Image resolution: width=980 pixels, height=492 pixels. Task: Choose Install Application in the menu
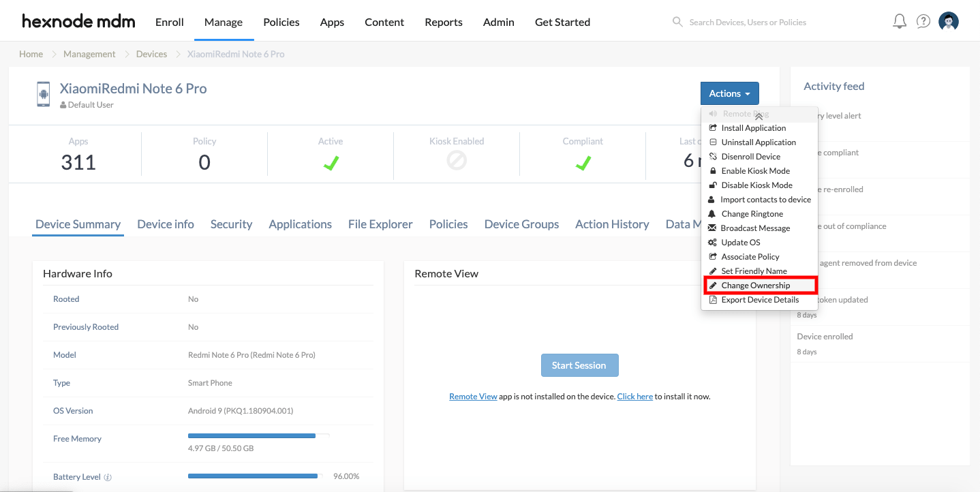click(x=753, y=128)
